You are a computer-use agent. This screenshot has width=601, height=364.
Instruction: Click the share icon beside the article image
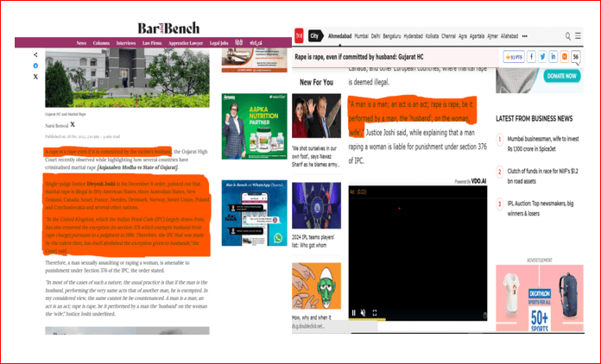pos(35,53)
